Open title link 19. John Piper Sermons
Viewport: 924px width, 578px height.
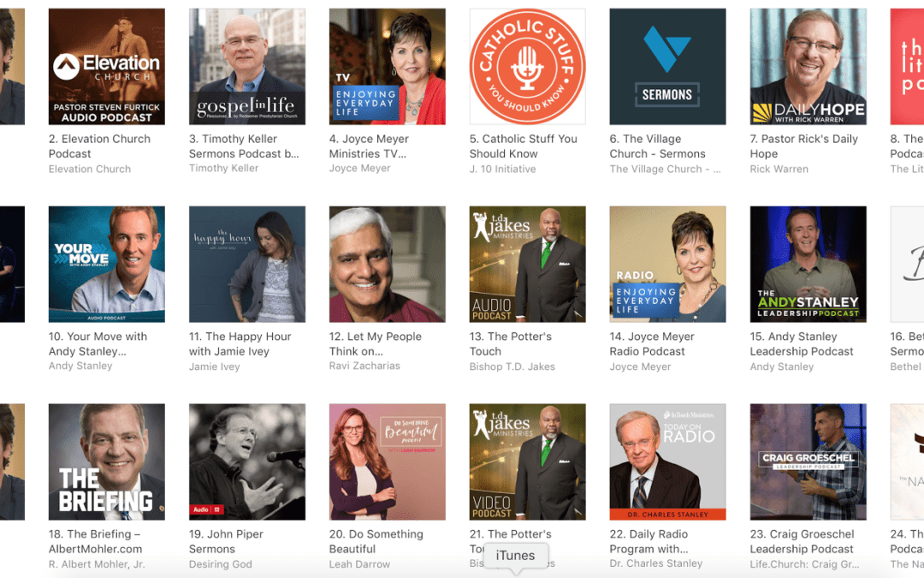(225, 541)
